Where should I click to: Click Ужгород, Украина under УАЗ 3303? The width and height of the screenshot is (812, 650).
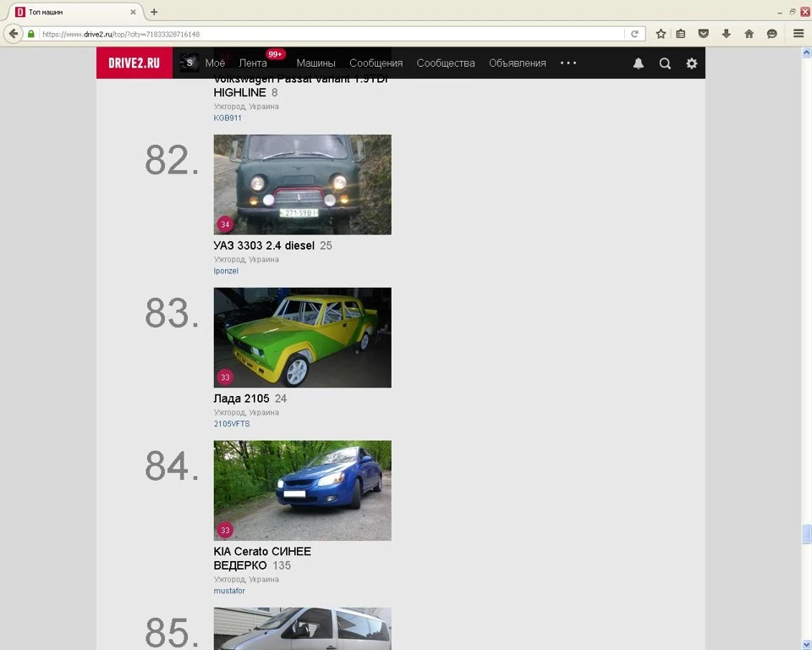tap(246, 259)
